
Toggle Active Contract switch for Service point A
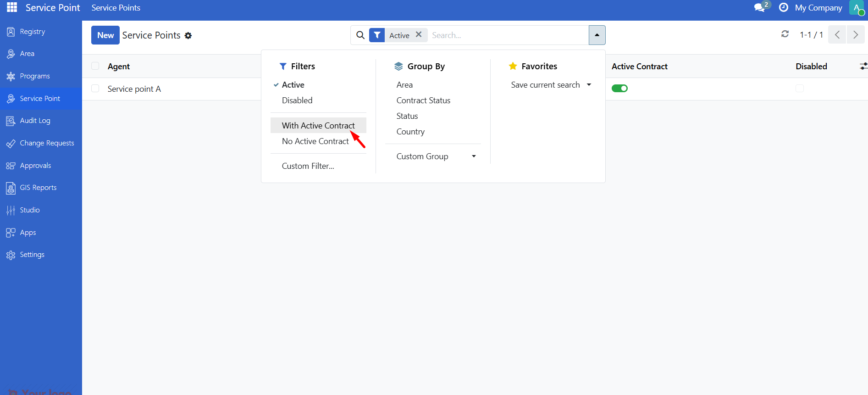pyautogui.click(x=619, y=89)
